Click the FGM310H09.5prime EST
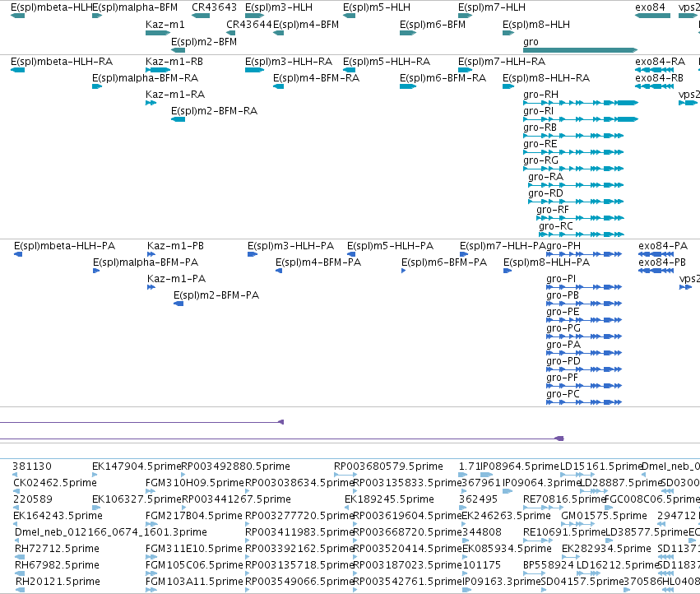This screenshot has width=700, height=594. click(x=151, y=491)
